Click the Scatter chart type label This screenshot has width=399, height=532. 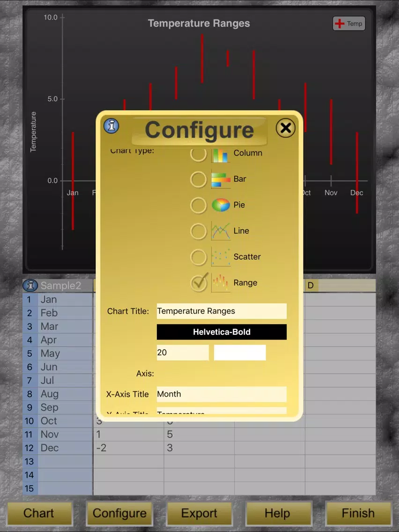coord(247,257)
